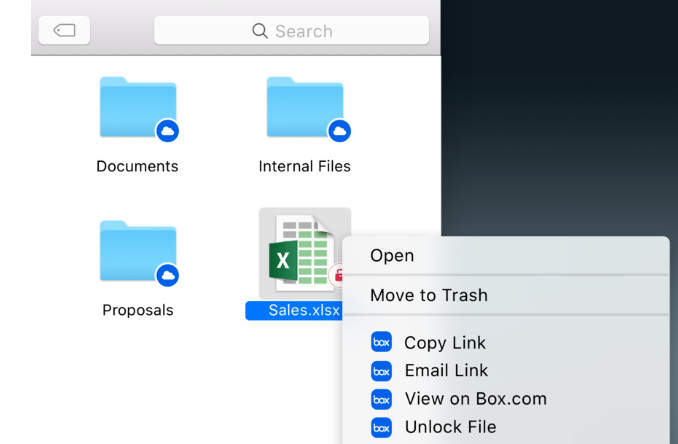This screenshot has width=678, height=444.
Task: Select the Documents folder icon
Action: click(137, 107)
